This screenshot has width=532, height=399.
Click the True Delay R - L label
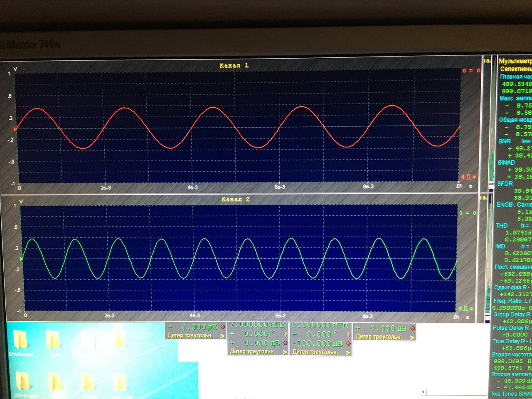pos(512,341)
